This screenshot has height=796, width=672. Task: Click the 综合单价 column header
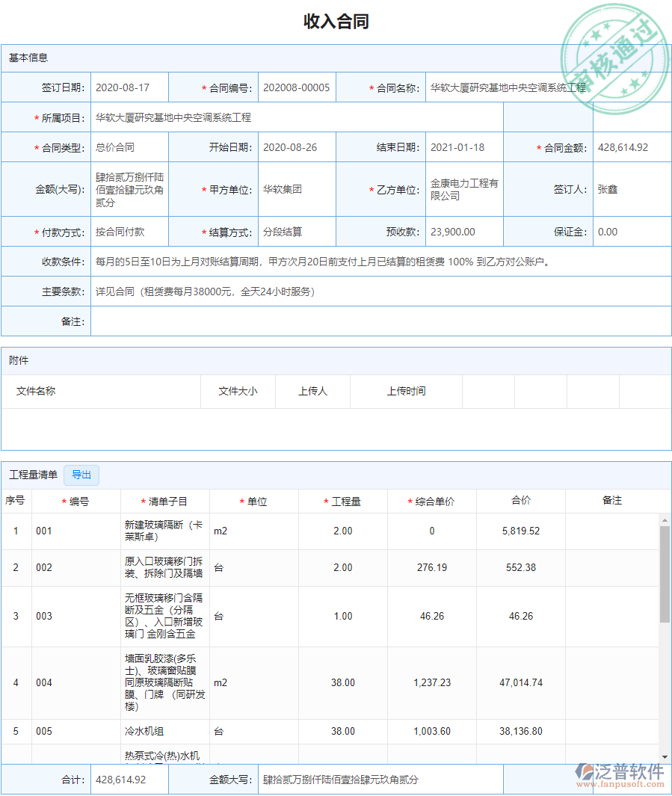[431, 501]
